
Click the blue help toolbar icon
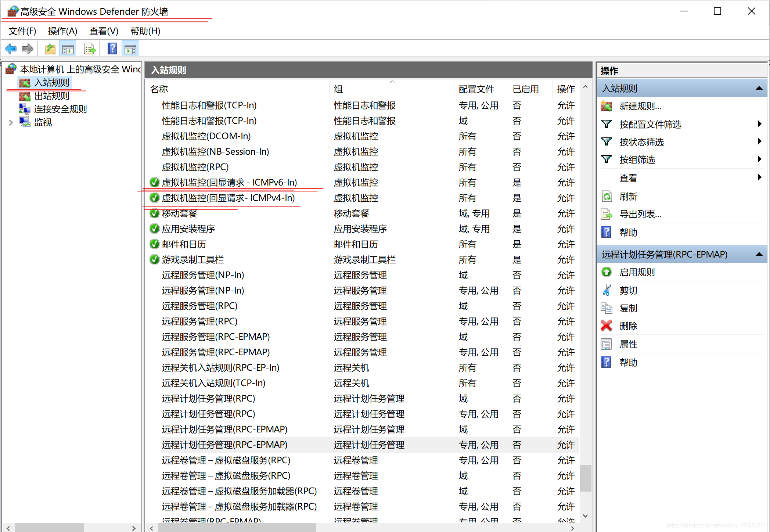112,49
